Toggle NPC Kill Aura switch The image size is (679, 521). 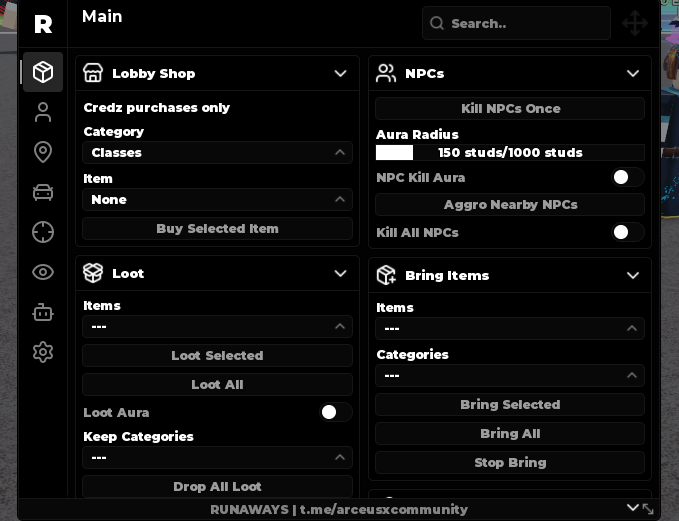pyautogui.click(x=627, y=177)
